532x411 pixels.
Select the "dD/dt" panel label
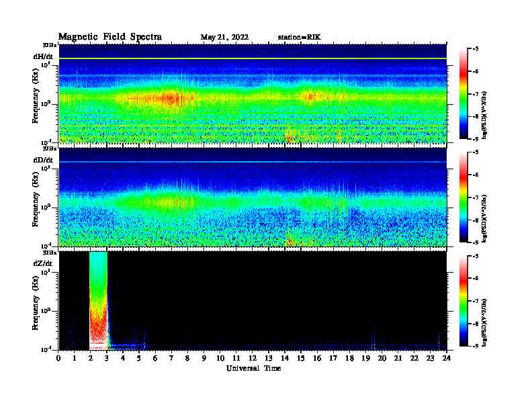pos(43,160)
